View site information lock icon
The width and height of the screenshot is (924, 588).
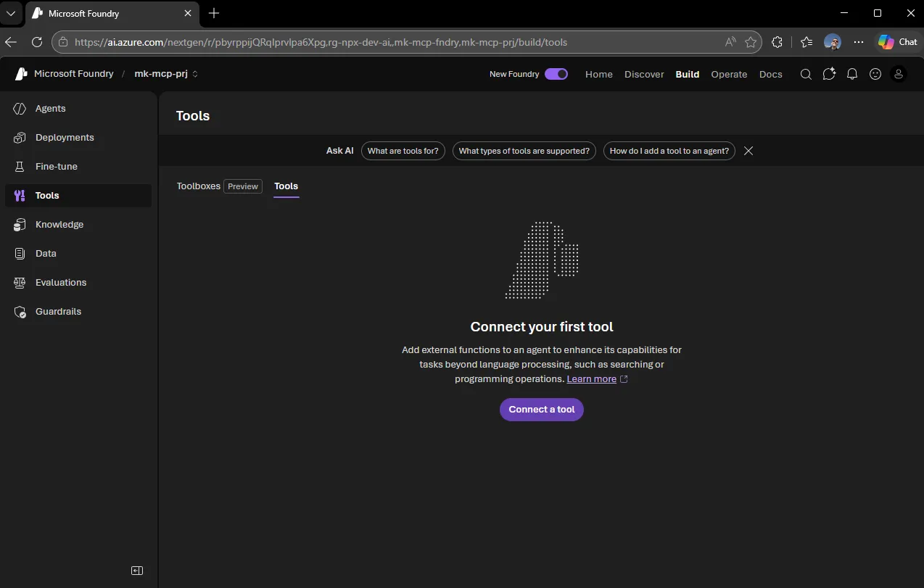click(64, 42)
